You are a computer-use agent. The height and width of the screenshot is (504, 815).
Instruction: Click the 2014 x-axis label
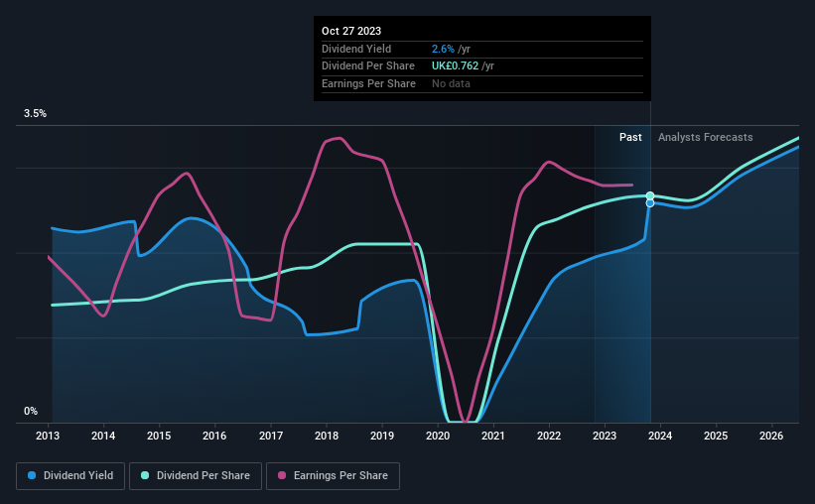[103, 436]
